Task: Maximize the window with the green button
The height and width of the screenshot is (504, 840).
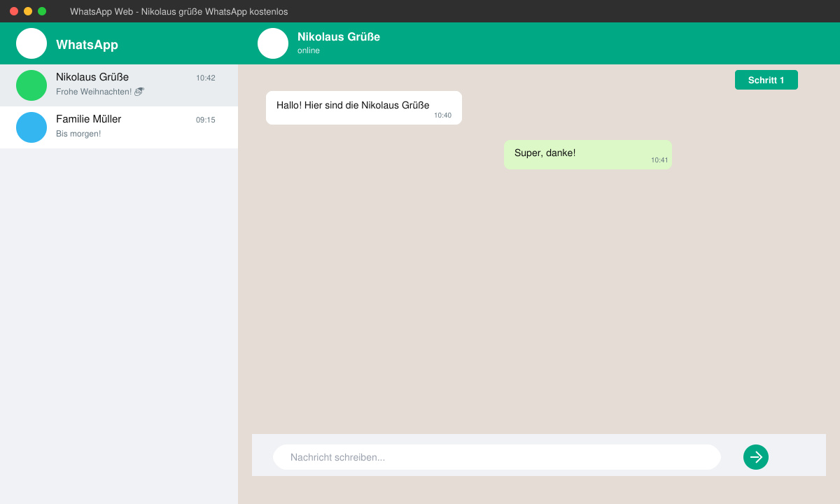Action: tap(42, 11)
